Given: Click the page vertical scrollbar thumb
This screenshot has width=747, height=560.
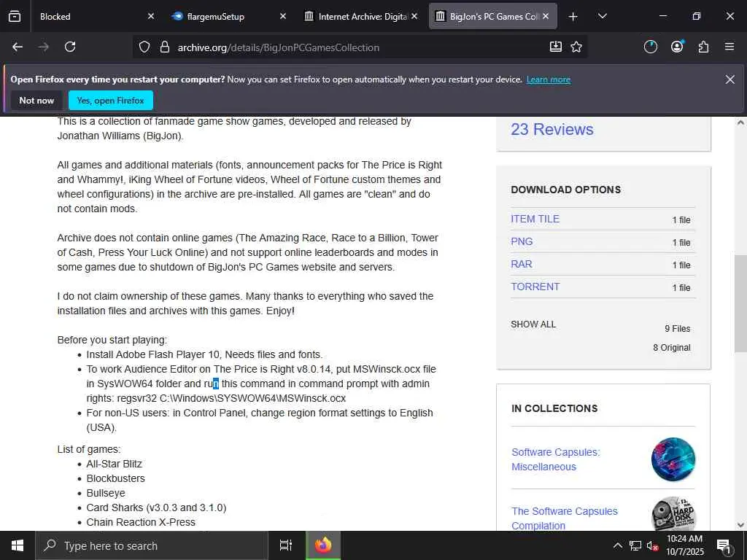Looking at the screenshot, I should 740,304.
